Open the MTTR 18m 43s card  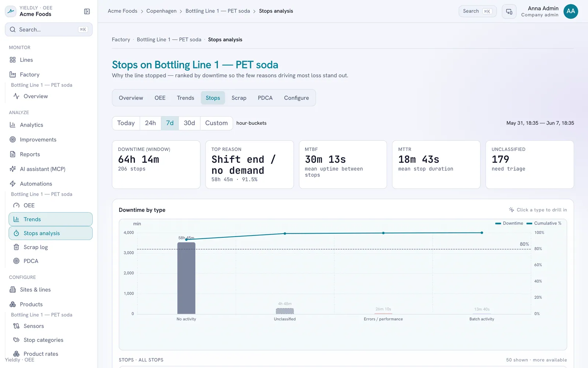(436, 164)
